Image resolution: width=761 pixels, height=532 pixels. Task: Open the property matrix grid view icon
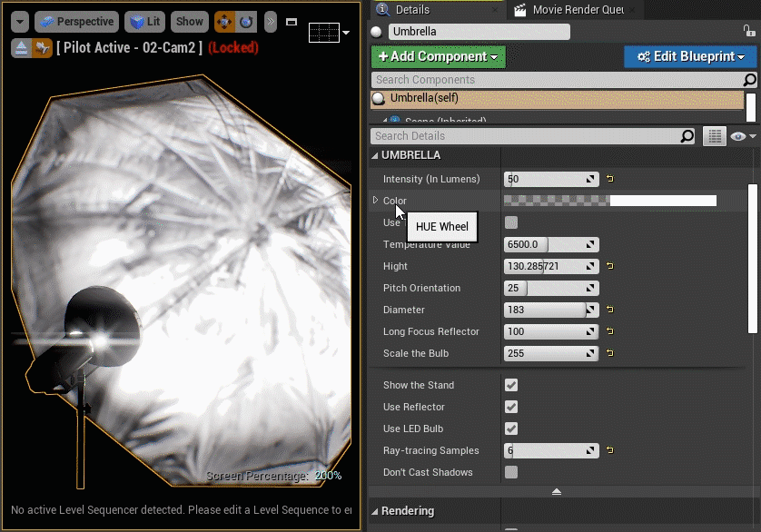[715, 136]
